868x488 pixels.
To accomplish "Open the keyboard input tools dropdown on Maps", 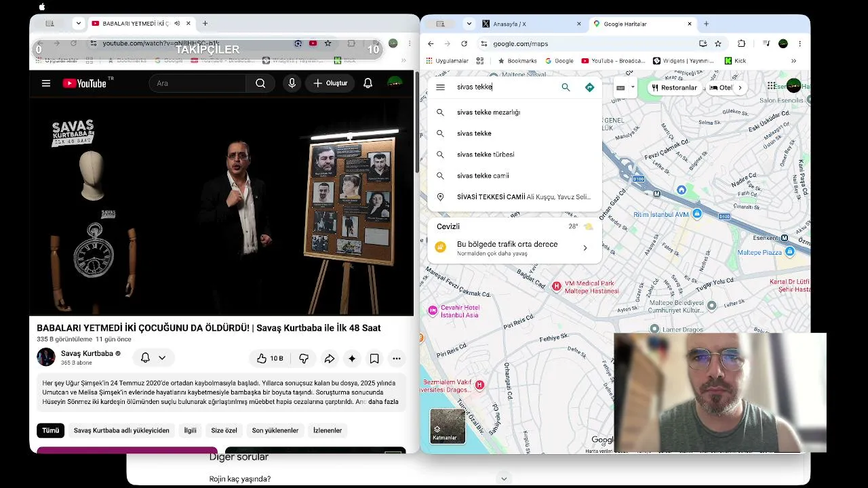I will coord(625,87).
